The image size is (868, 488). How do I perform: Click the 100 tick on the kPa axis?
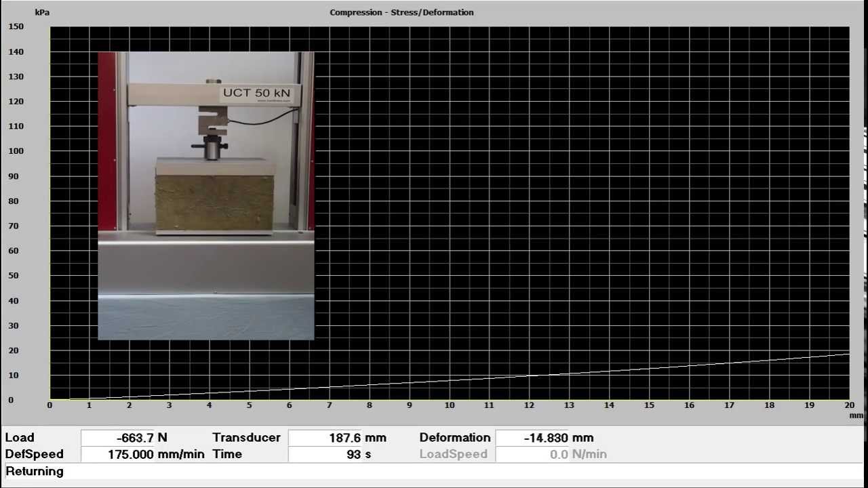[x=16, y=151]
